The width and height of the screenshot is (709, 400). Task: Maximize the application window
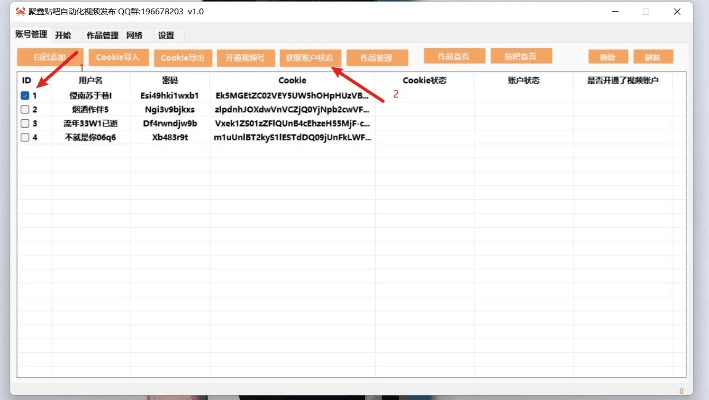tap(645, 12)
